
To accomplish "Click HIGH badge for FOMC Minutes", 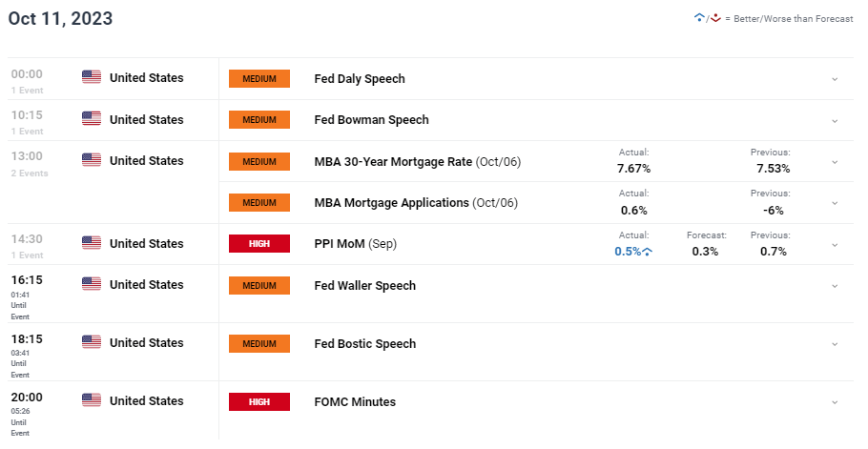I will coord(258,401).
